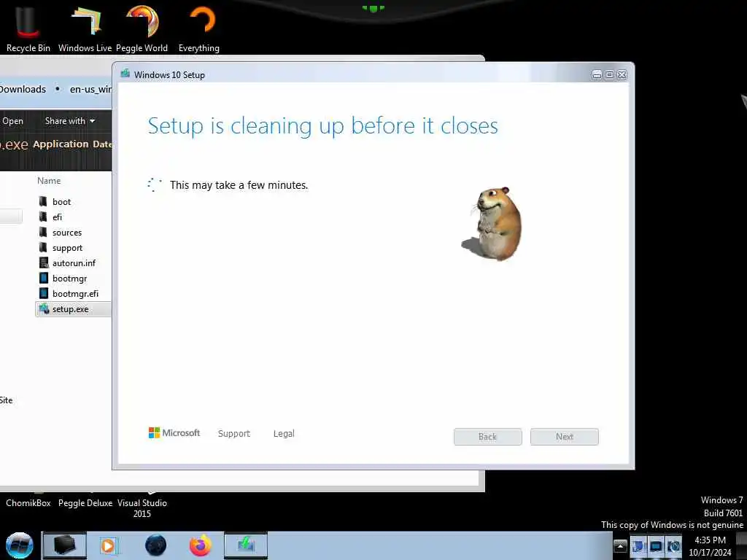Image resolution: width=747 pixels, height=560 pixels.
Task: Click the network monitor tray icon
Action: pos(656,546)
